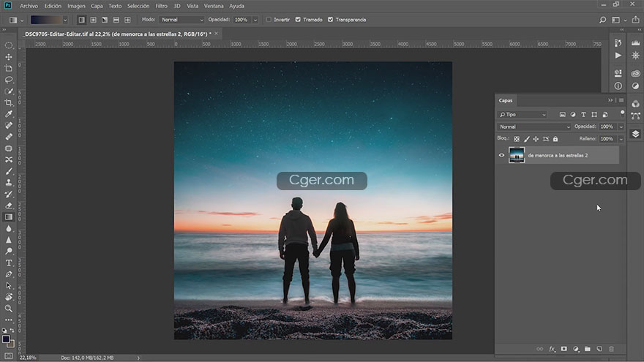Open the History panel icon

618,42
